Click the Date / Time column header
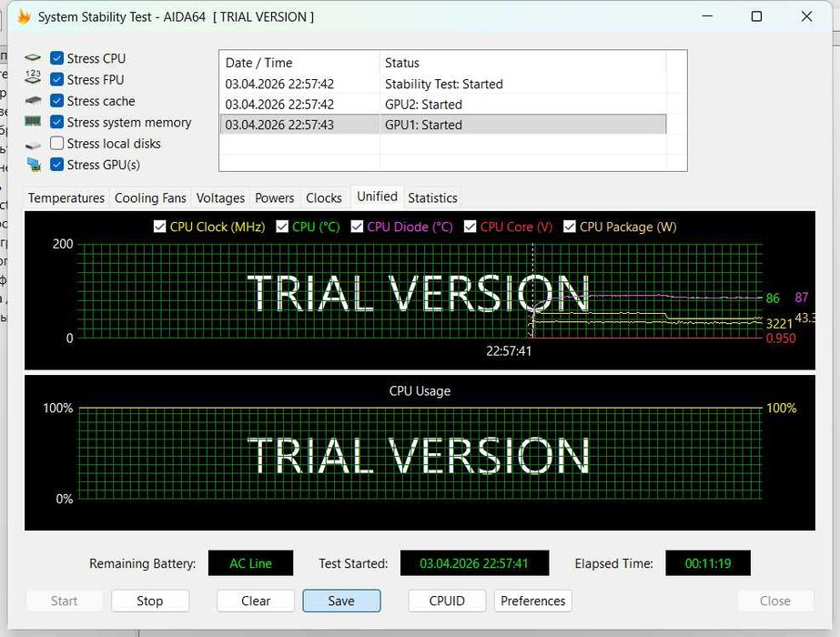The width and height of the screenshot is (840, 637). point(299,63)
